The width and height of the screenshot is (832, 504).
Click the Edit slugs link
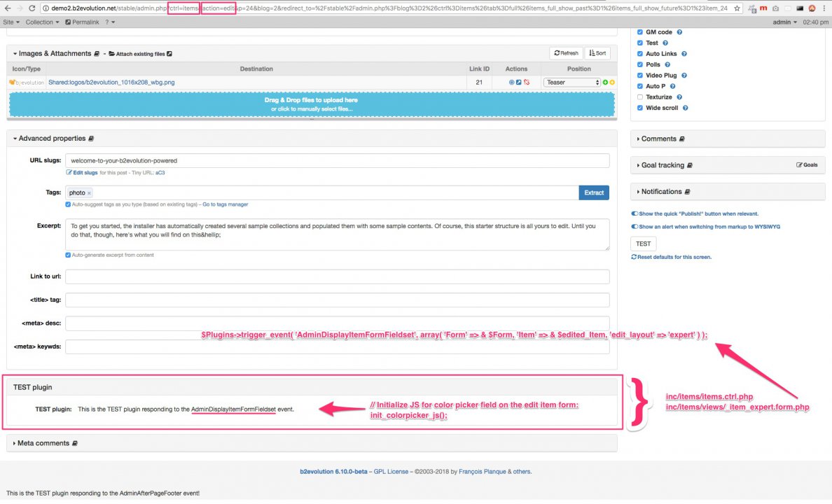(82, 173)
